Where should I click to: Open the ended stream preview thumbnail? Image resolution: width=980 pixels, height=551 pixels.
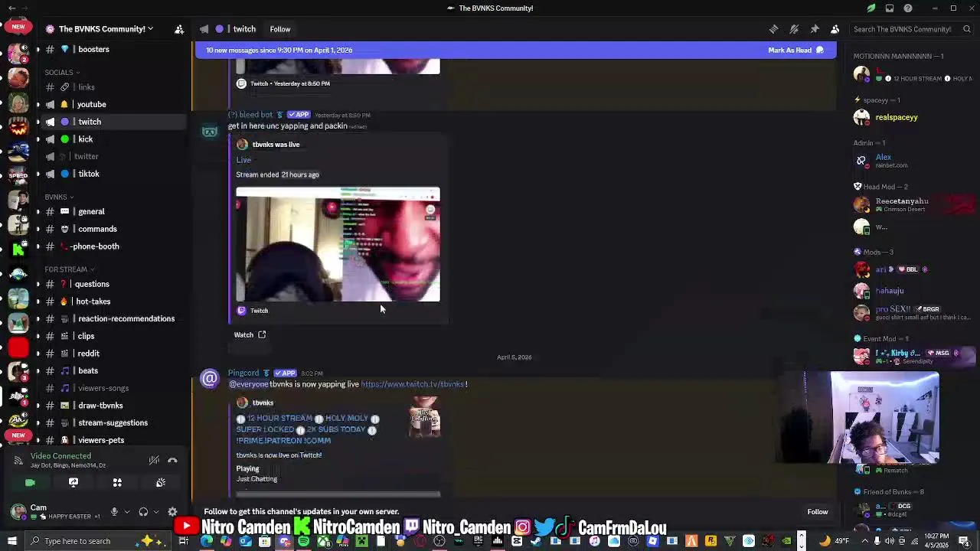pyautogui.click(x=338, y=244)
